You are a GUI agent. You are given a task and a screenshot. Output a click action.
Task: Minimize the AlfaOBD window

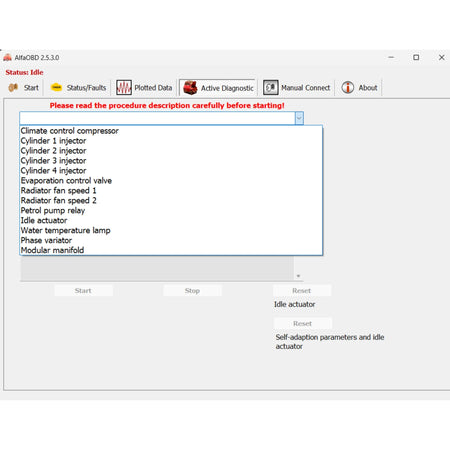click(391, 57)
